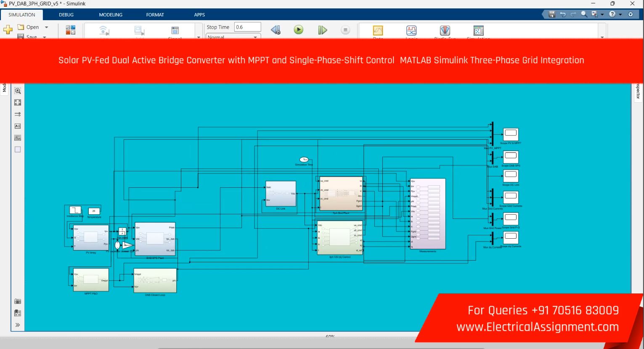Click the Image palette icon
Image resolution: width=644 pixels, height=349 pixels.
tap(18, 138)
